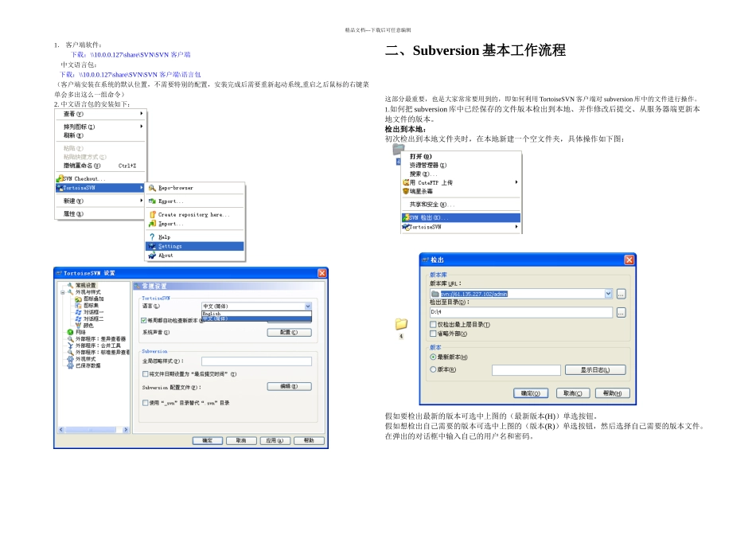
Task: Select the 版本(R) radio button
Action: (x=433, y=369)
